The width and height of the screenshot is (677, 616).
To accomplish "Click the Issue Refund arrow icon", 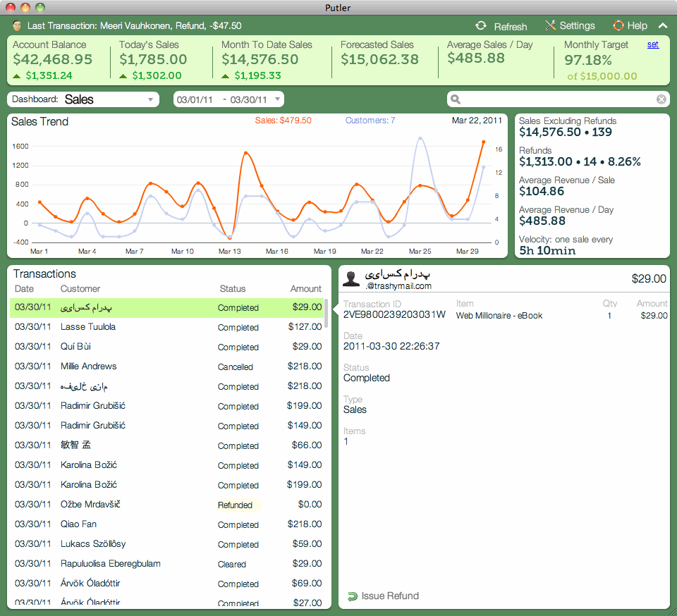I will (353, 596).
